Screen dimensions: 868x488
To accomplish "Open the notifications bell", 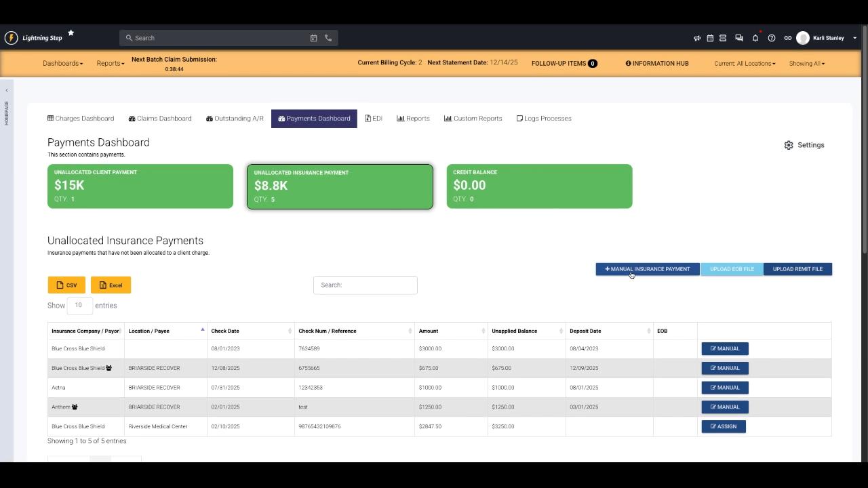I will (755, 38).
